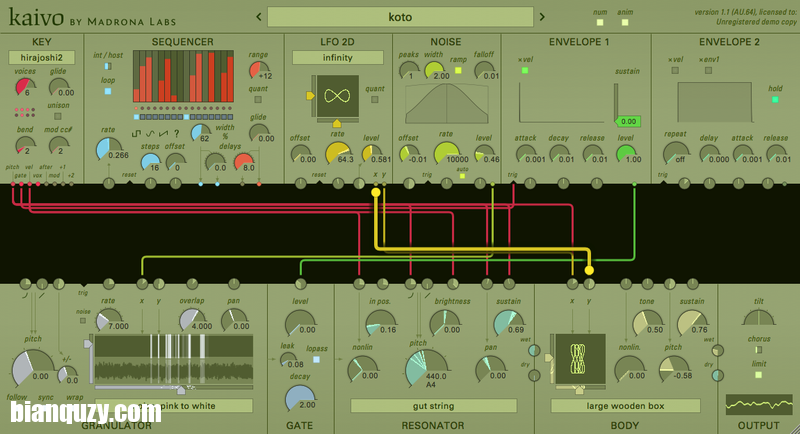The height and width of the screenshot is (434, 800).
Task: Click the KEY mod output jack
Action: tap(54, 184)
